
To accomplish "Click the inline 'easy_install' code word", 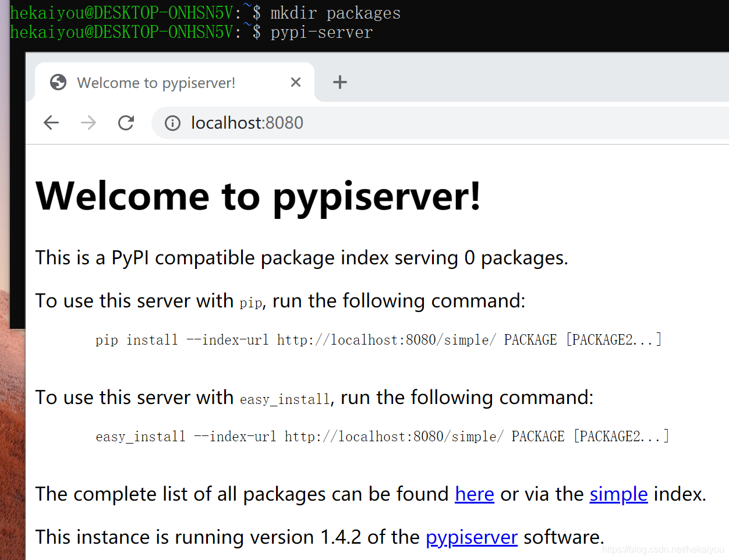I will click(x=285, y=399).
